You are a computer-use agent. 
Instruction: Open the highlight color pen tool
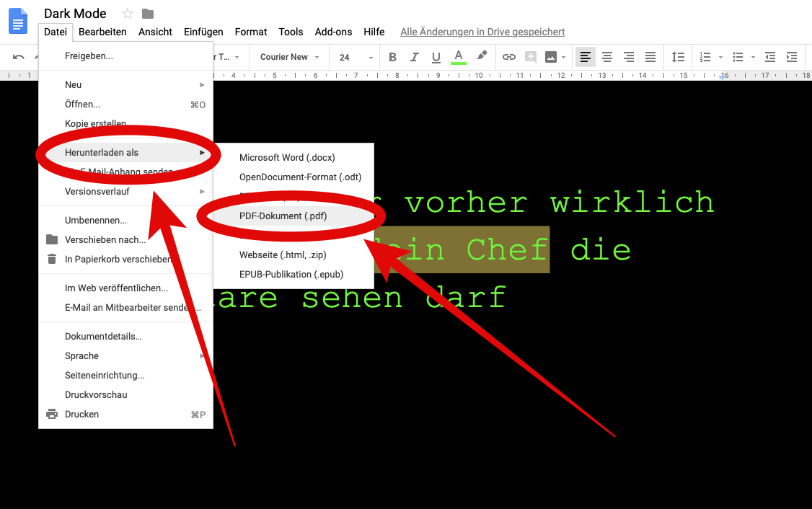click(482, 56)
